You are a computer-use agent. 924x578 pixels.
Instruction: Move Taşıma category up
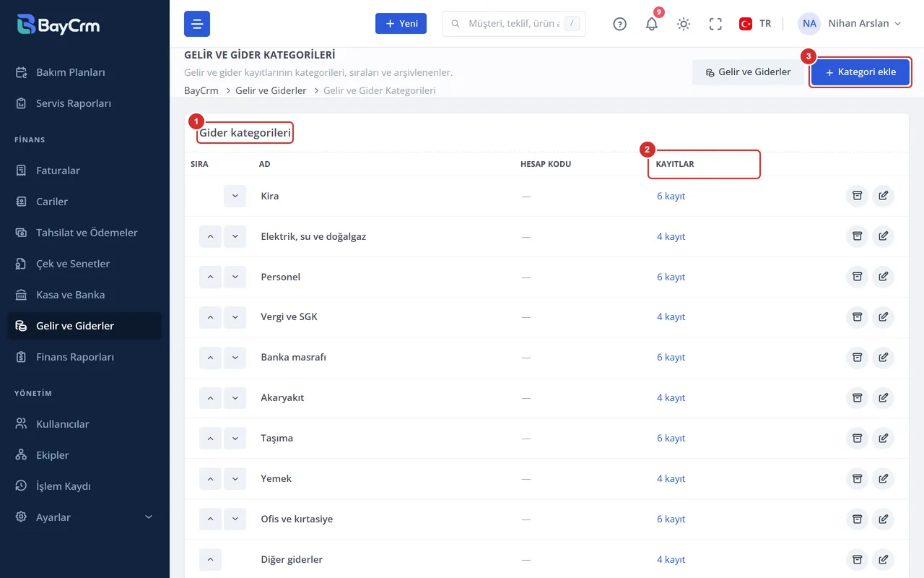point(210,438)
